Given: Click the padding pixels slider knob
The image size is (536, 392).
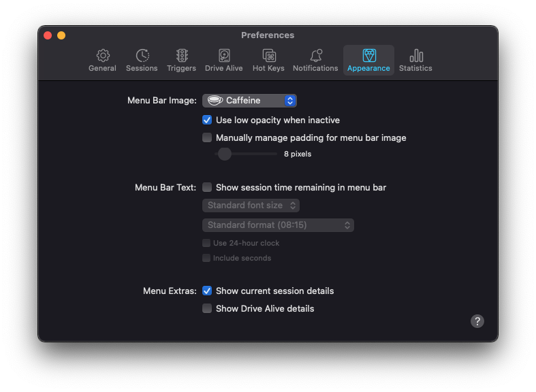Looking at the screenshot, I should pos(225,154).
